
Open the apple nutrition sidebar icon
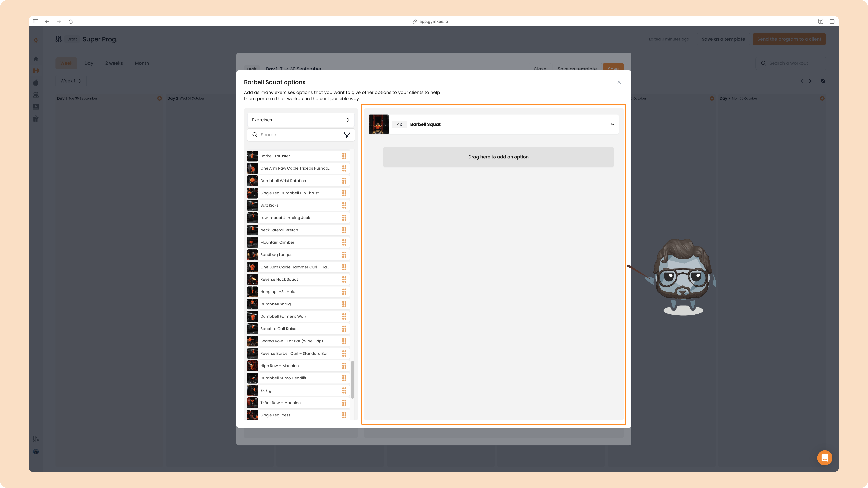pos(36,83)
